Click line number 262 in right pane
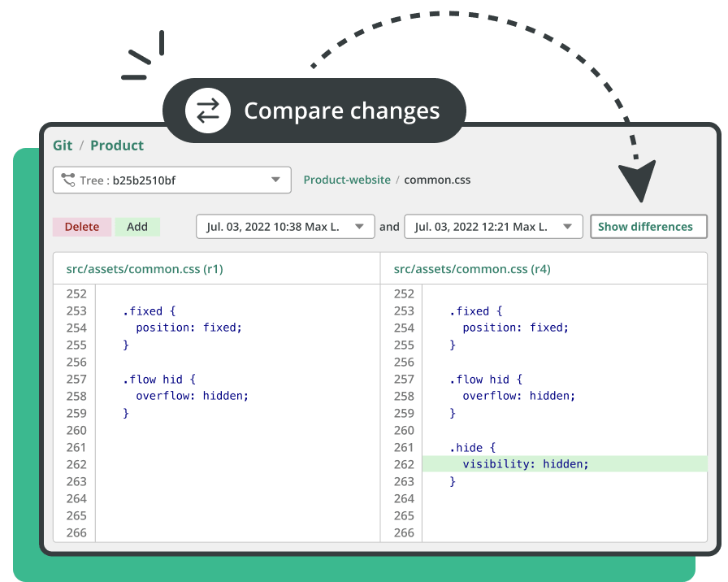 point(404,464)
